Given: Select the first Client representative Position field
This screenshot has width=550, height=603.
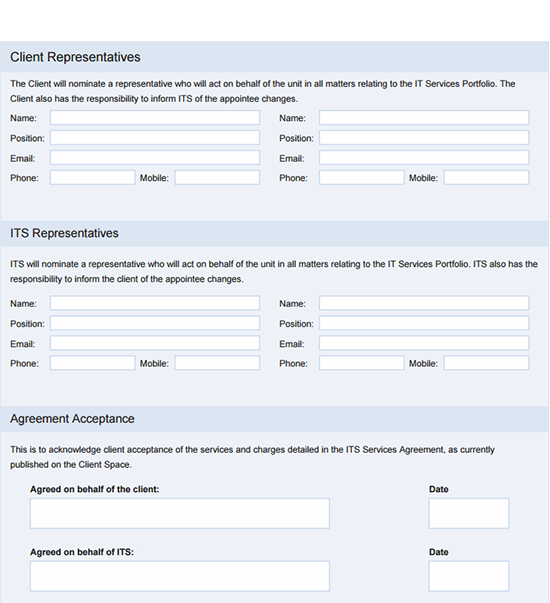Looking at the screenshot, I should (x=155, y=138).
